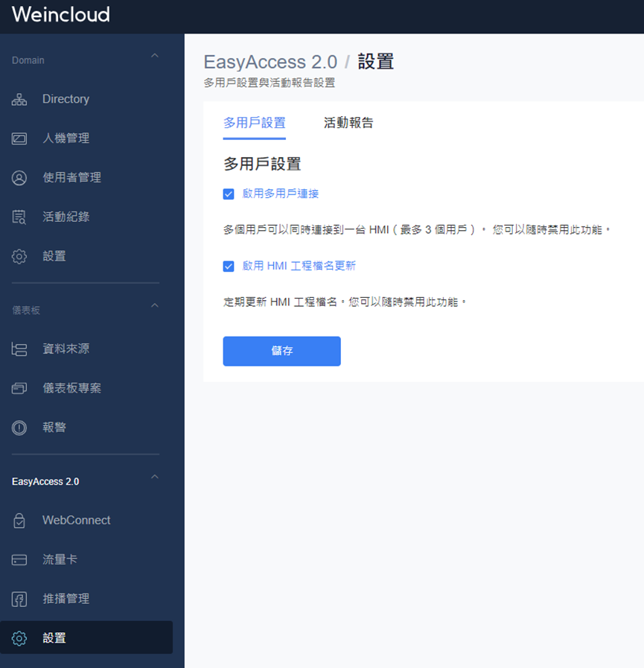Toggle the 啟用多用戶連接 checkbox
The image size is (644, 668).
click(229, 194)
